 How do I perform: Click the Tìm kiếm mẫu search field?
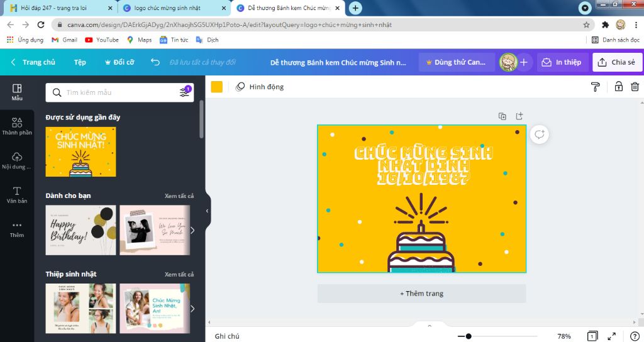tap(119, 92)
